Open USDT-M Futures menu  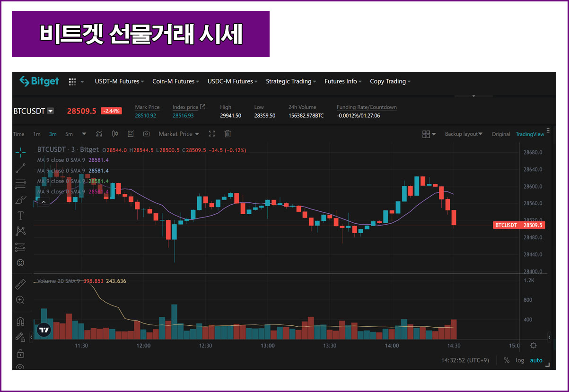coord(120,81)
